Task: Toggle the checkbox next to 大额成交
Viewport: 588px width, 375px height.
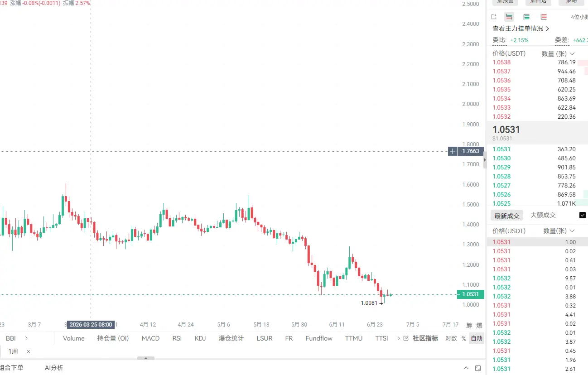Action: tap(583, 215)
